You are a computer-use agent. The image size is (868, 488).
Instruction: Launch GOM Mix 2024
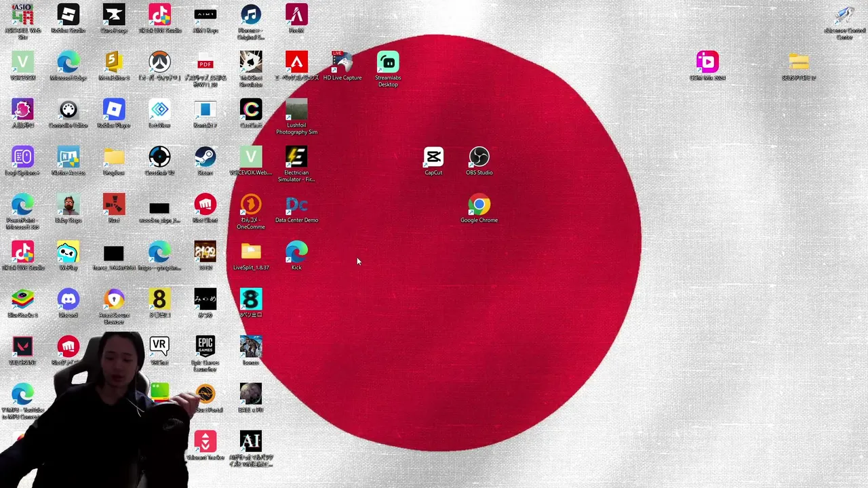tap(707, 62)
